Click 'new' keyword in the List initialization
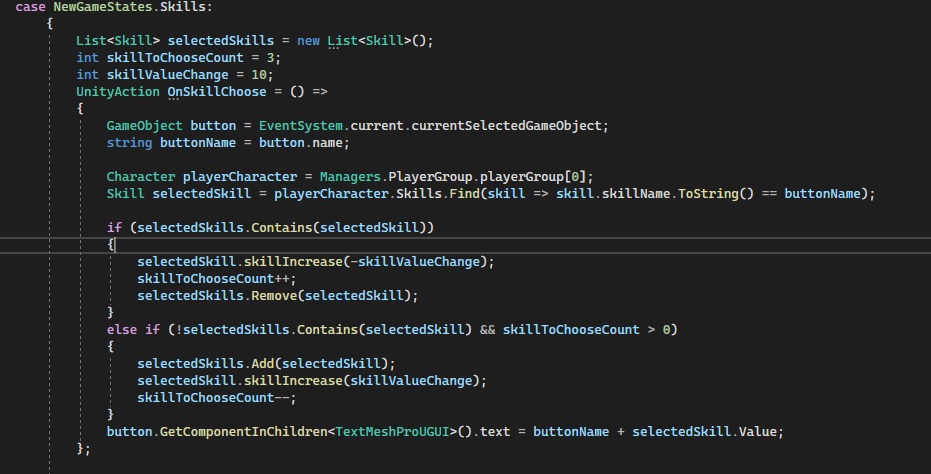 (x=308, y=41)
